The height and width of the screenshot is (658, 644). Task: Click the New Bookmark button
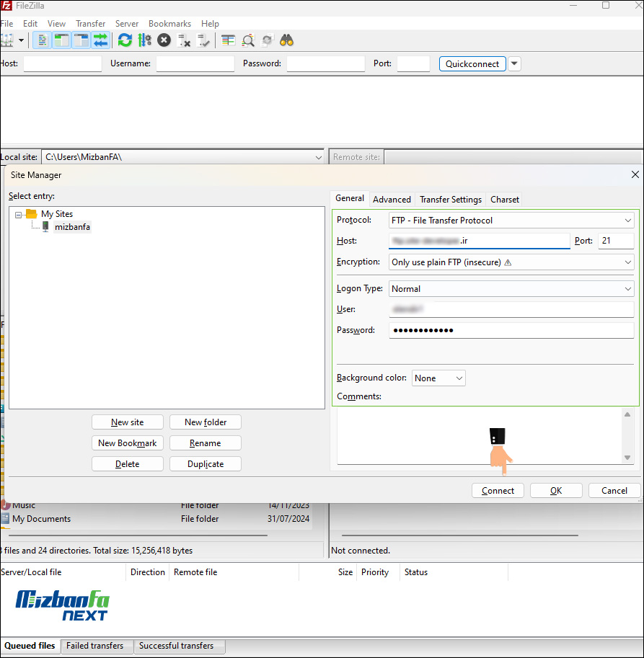(x=127, y=443)
